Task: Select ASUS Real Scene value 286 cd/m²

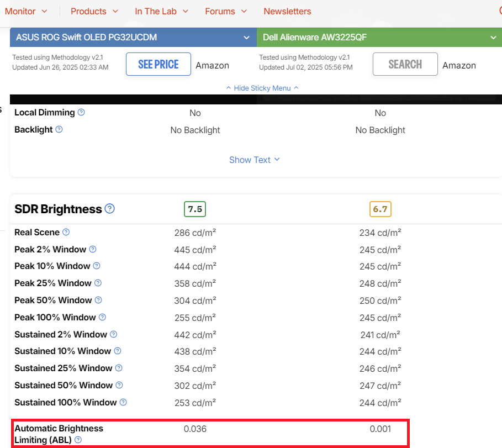Action: [195, 233]
